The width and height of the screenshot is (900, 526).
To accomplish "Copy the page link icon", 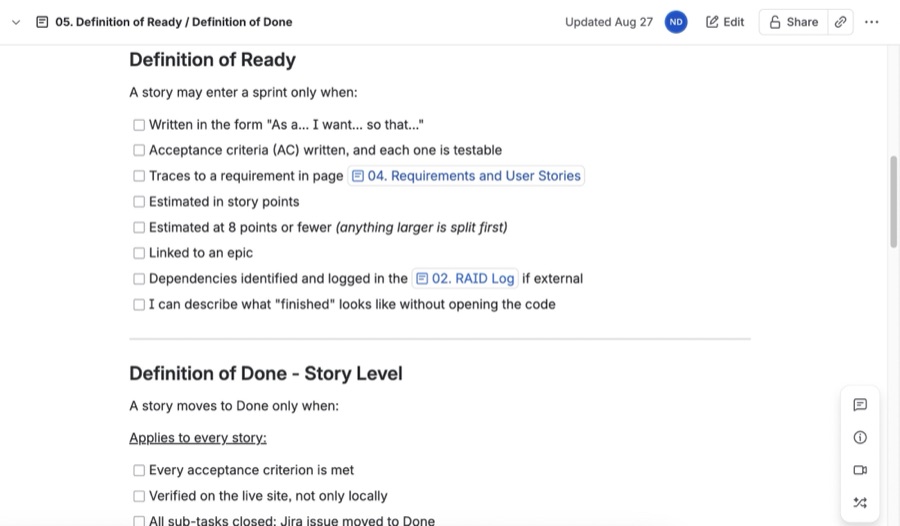I will click(x=840, y=22).
